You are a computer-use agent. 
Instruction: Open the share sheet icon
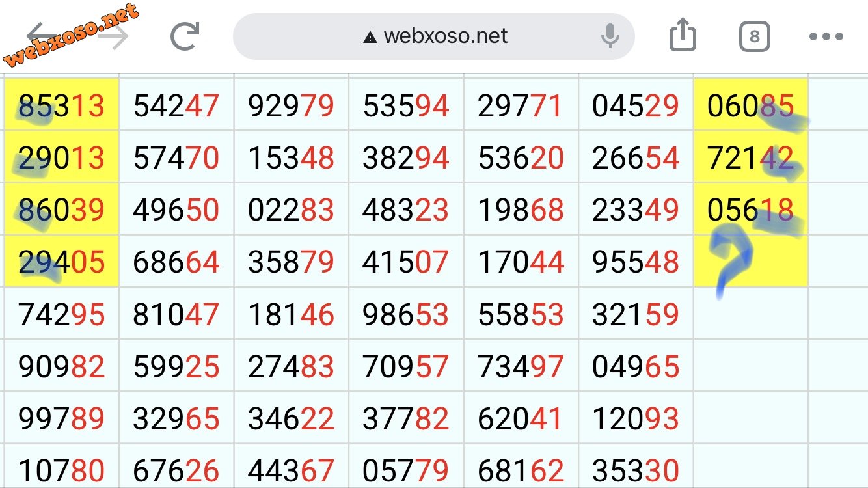click(x=683, y=34)
